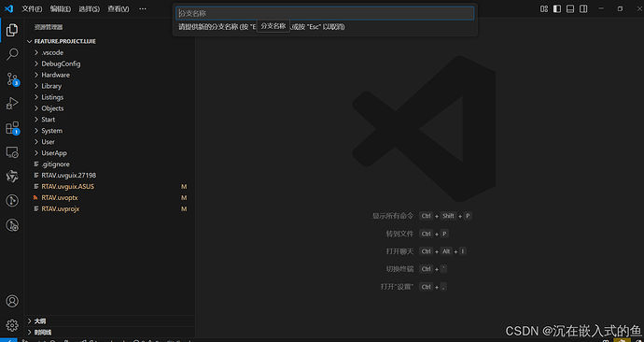Open the 查看(V) menu

(x=119, y=8)
